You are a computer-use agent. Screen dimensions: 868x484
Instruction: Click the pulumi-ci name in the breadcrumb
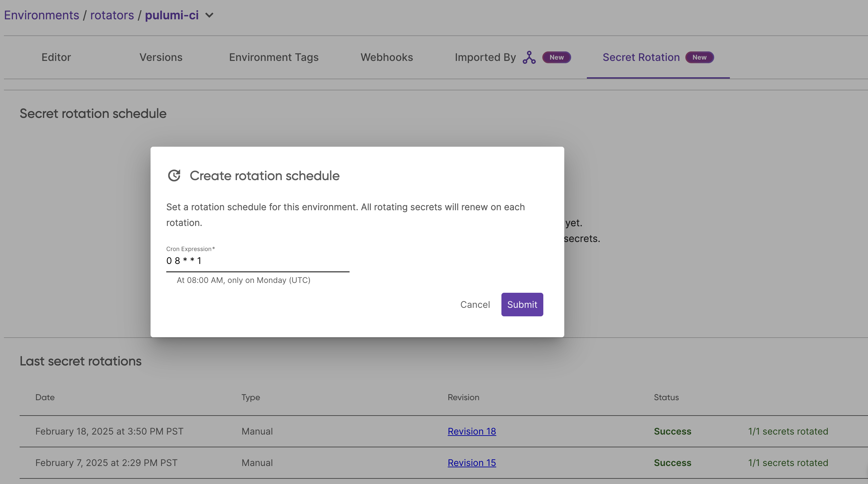[x=172, y=15]
